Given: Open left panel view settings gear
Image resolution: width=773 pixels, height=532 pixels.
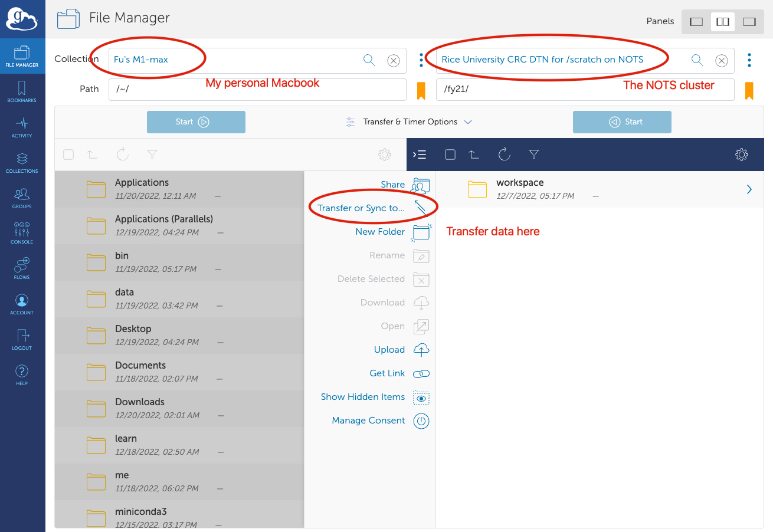Looking at the screenshot, I should 385,155.
